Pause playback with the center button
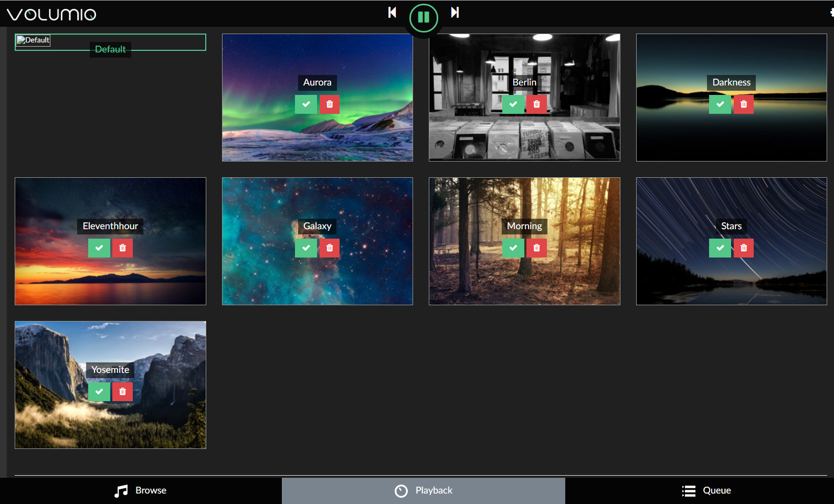 (x=424, y=18)
